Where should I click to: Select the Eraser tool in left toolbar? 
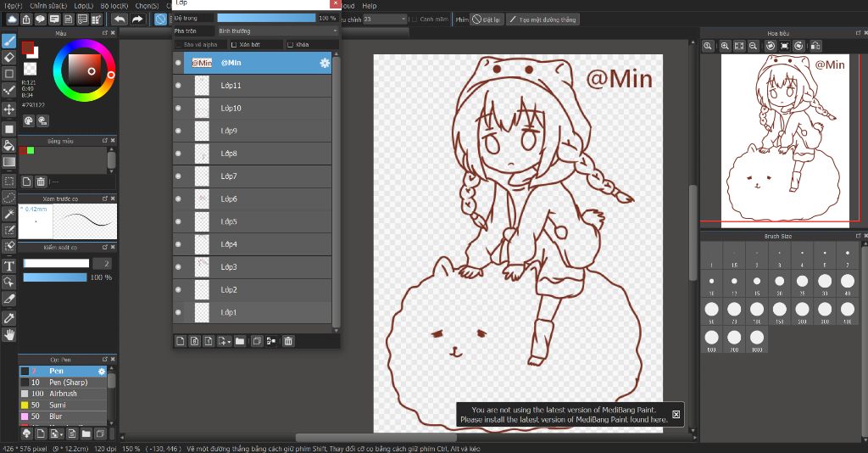coord(8,57)
